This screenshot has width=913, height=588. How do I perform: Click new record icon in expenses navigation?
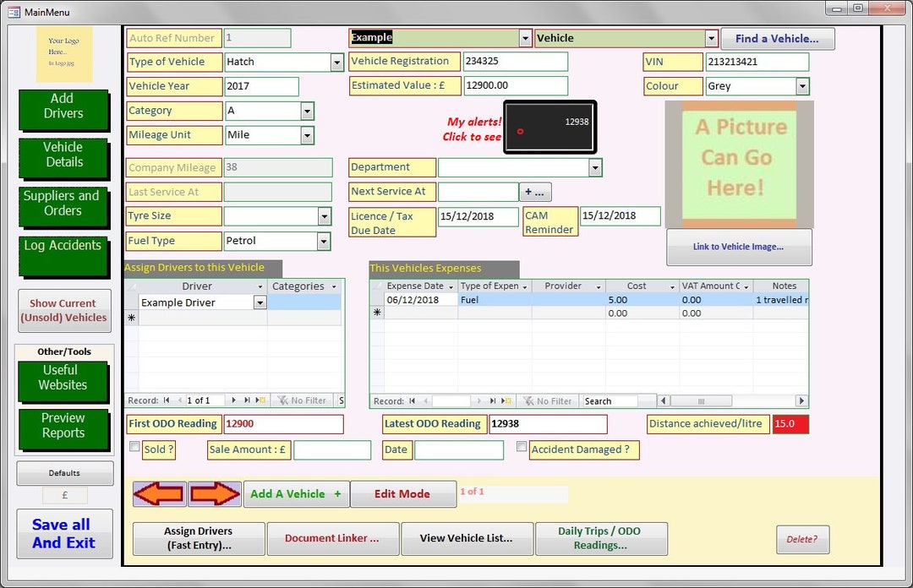click(x=507, y=400)
